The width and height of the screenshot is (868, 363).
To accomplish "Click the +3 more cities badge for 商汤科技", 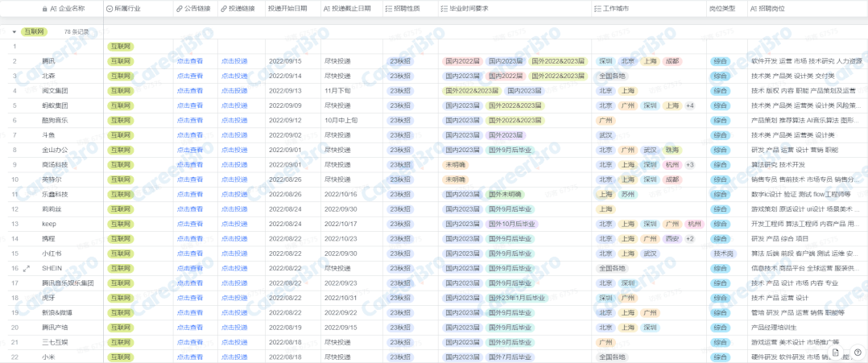I will [690, 165].
